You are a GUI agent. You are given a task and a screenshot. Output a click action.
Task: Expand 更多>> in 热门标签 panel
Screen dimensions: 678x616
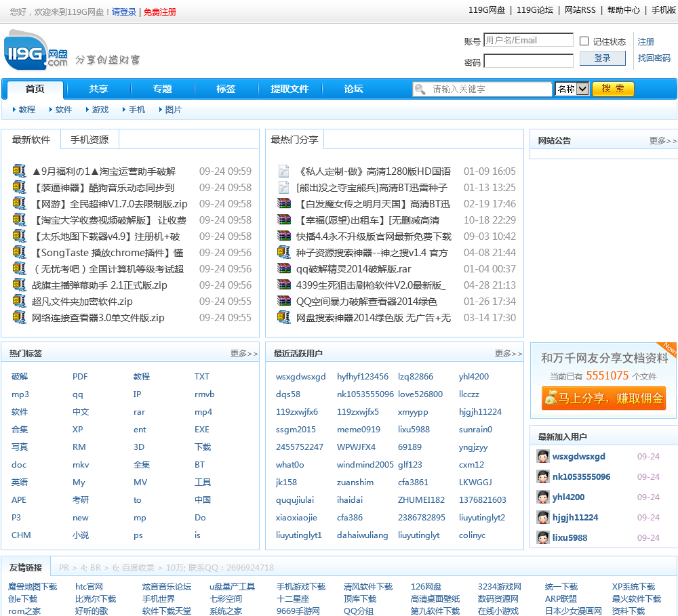pyautogui.click(x=244, y=354)
